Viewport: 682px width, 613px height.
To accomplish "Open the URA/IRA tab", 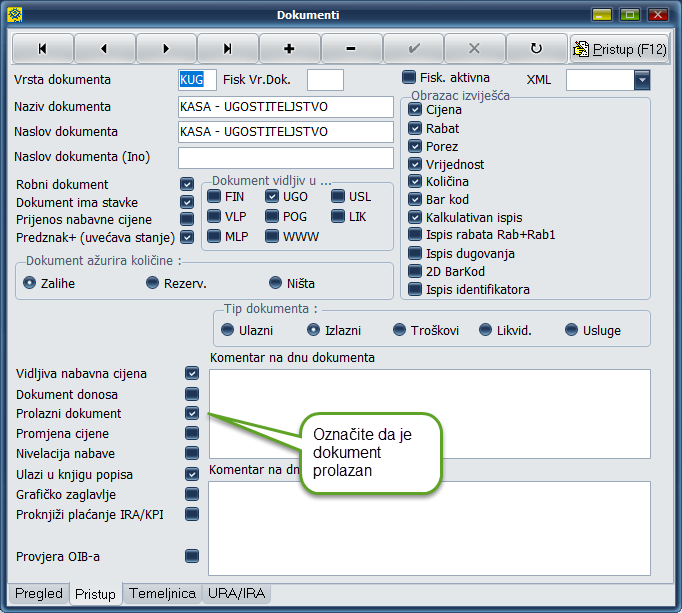I will pyautogui.click(x=236, y=594).
